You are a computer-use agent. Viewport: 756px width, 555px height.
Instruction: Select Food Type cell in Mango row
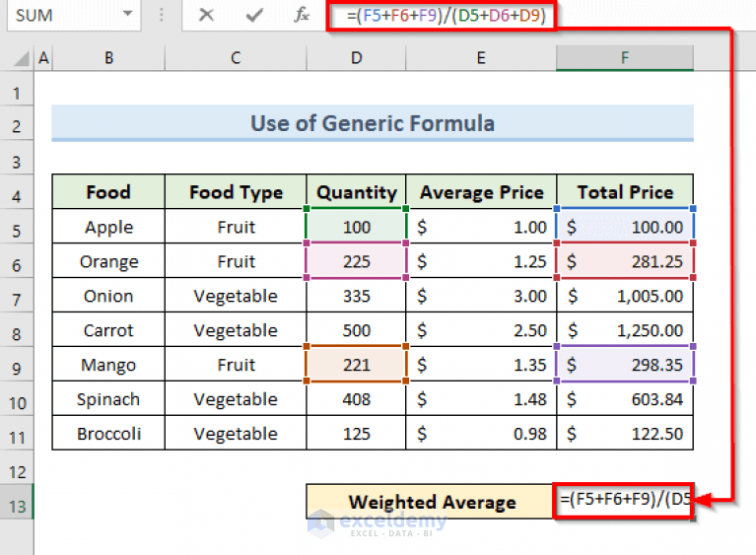(x=236, y=364)
